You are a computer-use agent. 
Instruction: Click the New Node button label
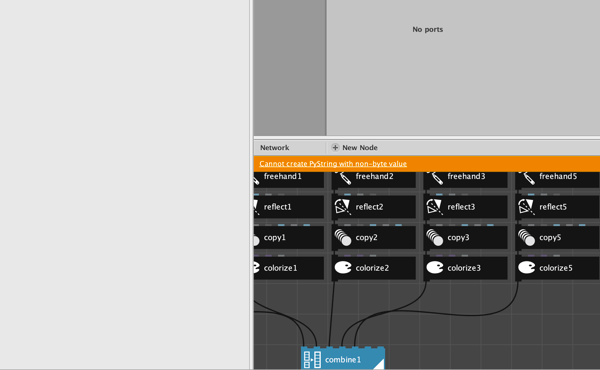tap(360, 147)
